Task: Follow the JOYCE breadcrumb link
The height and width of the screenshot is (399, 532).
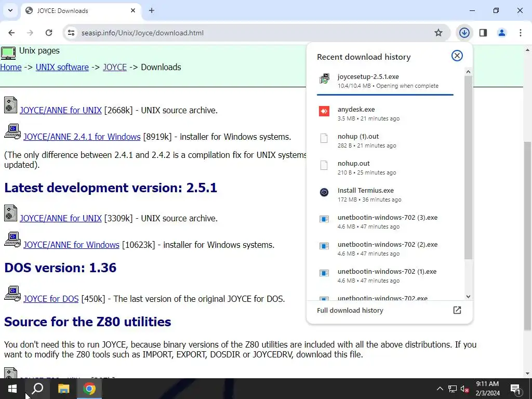Action: (115, 67)
